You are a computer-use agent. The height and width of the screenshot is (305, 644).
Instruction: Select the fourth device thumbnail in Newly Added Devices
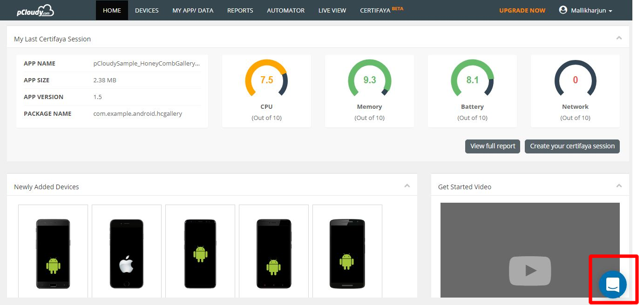(274, 254)
